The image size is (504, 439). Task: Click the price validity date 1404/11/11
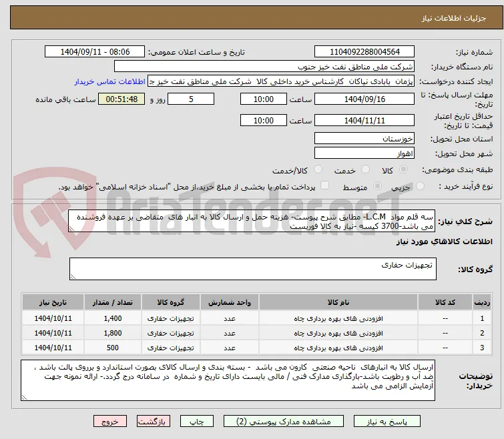coord(364,121)
